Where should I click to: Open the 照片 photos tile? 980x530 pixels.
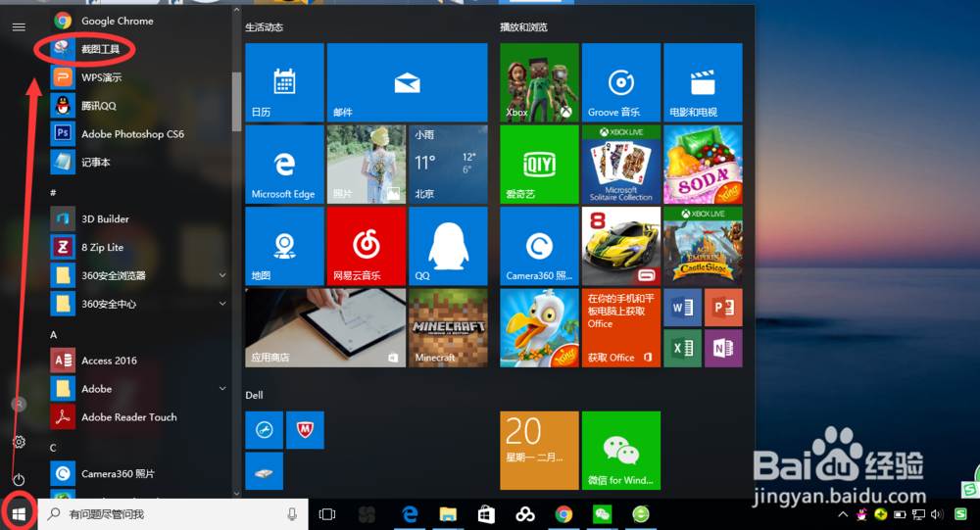[x=367, y=165]
